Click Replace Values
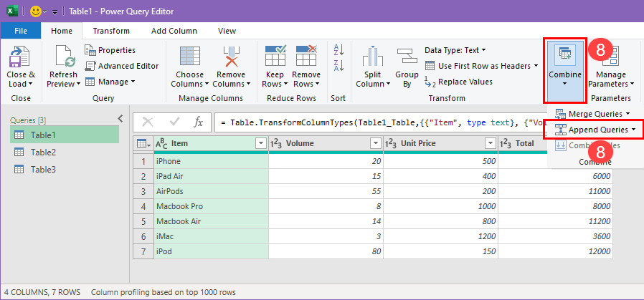Screen dimensions: 644x300 458,82
